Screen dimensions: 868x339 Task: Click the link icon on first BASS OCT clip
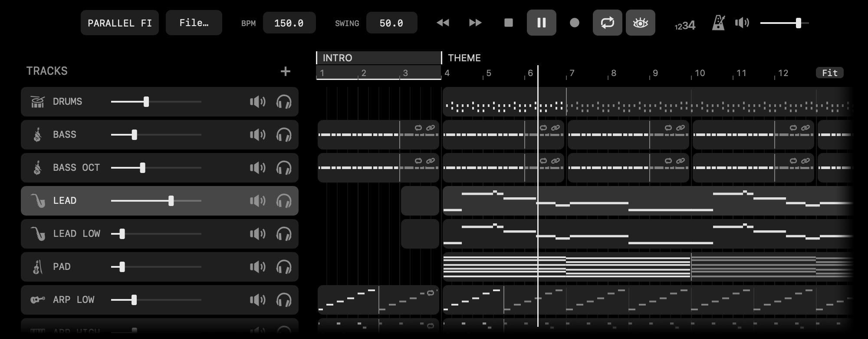pyautogui.click(x=431, y=161)
